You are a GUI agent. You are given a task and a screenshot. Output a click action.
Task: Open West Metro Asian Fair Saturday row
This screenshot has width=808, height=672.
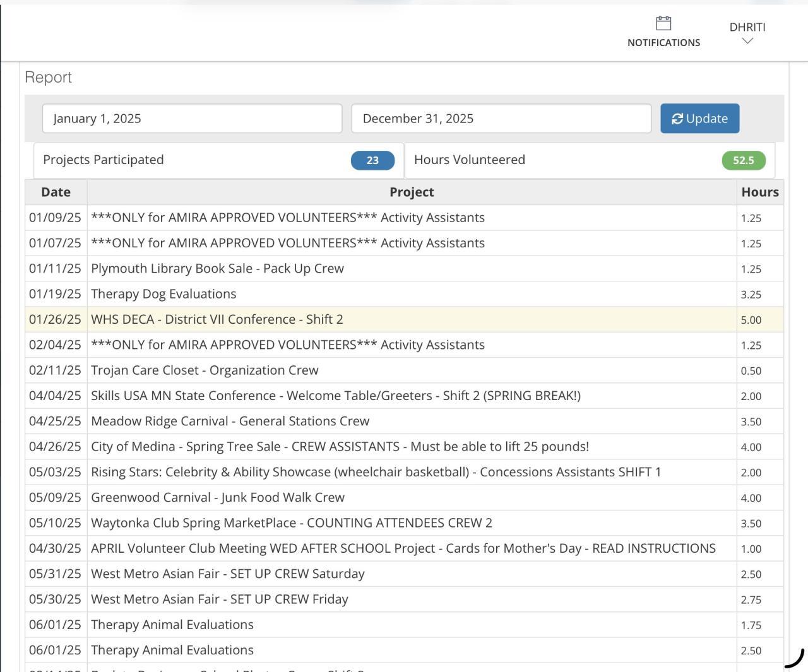227,574
